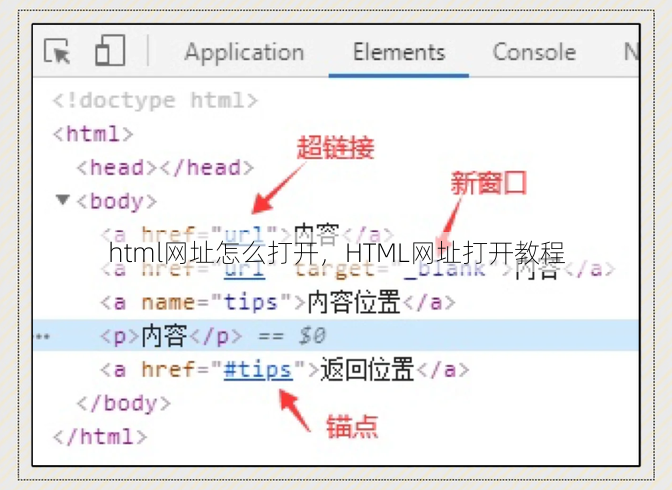Select the <!doctype html> line
Viewport: 672px width, 490px height.
155,101
